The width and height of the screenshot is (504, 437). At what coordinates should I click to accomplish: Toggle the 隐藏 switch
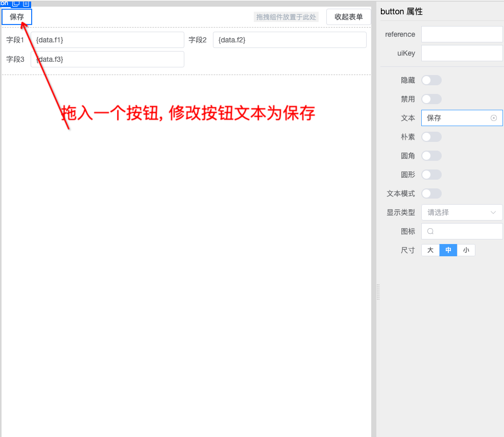click(x=431, y=80)
